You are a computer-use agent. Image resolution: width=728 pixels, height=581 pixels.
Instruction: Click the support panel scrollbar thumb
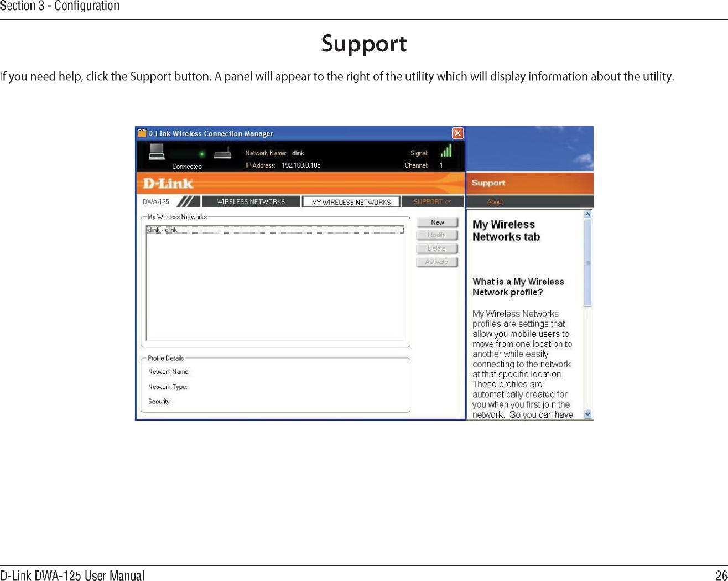(588, 263)
